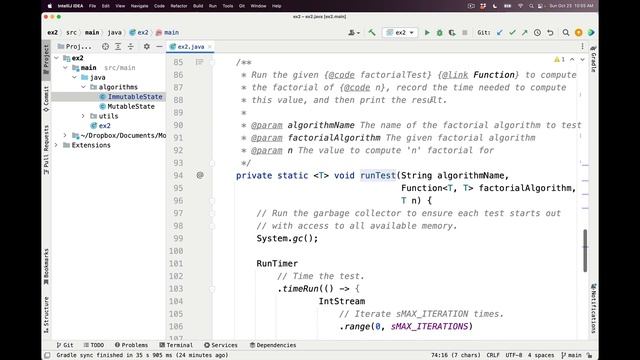Rollback changes with the undo arrow icon
The height and width of the screenshot is (360, 640).
550,32
